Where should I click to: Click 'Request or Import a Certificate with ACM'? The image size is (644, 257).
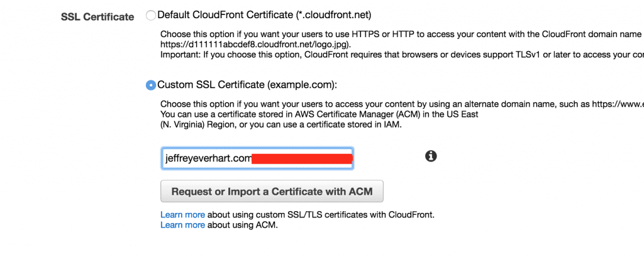coord(272,191)
